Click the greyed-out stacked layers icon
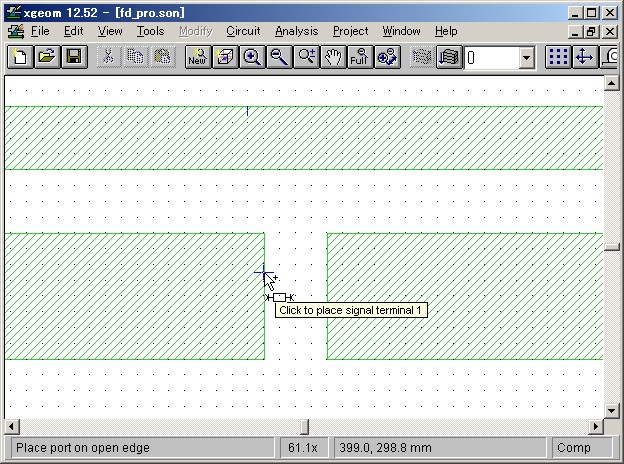The width and height of the screenshot is (624, 464). 422,57
